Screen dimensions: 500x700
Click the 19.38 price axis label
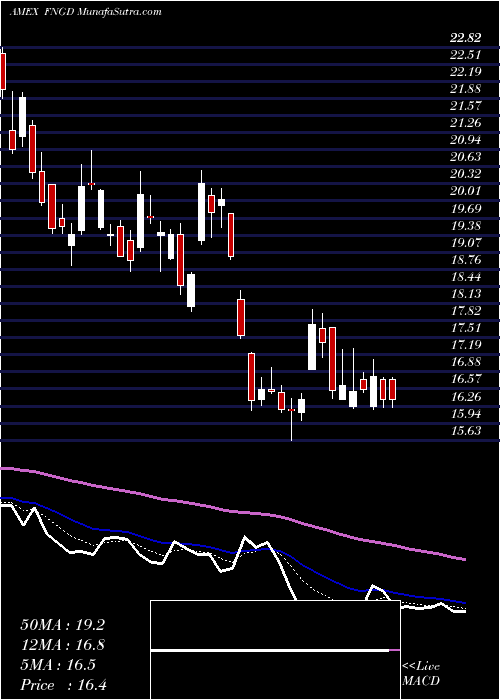pyautogui.click(x=466, y=225)
